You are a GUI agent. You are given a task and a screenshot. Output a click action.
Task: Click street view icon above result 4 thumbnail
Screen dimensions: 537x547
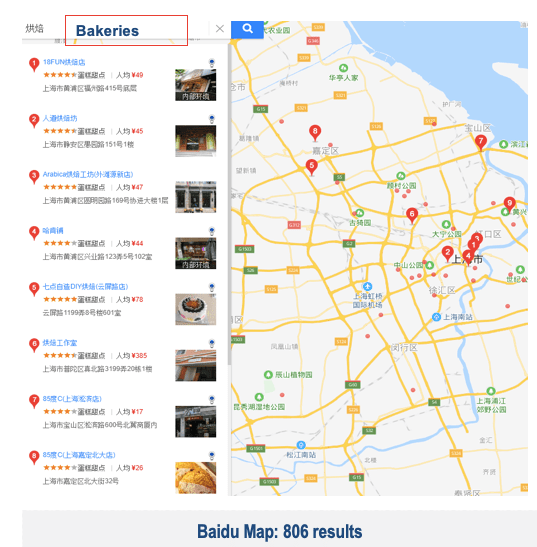211,231
